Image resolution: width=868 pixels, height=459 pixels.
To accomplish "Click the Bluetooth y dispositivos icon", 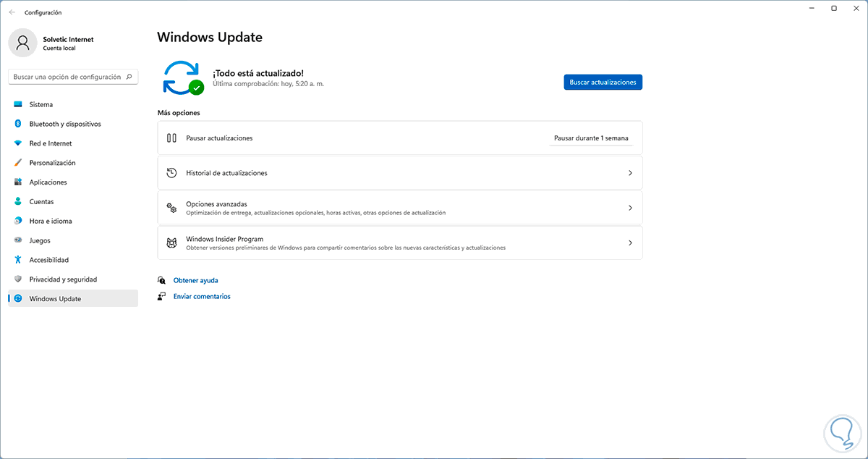I will (18, 124).
